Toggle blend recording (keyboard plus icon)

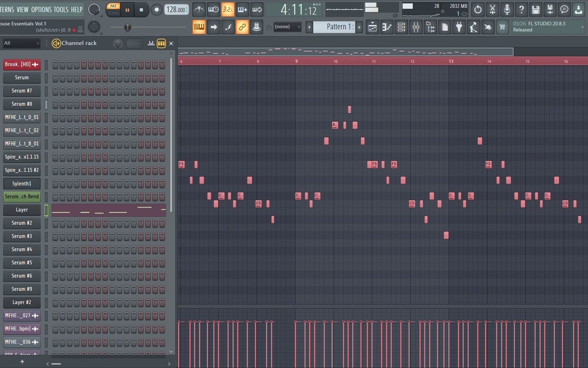point(242,10)
